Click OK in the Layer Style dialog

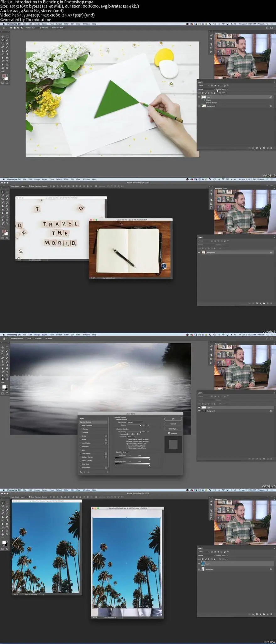pos(173,419)
